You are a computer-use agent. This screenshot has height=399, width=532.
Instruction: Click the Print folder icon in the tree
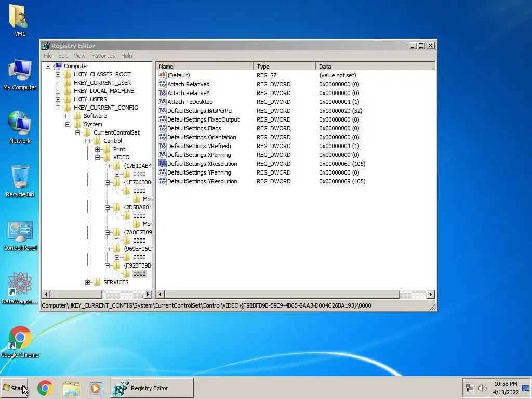pos(107,149)
